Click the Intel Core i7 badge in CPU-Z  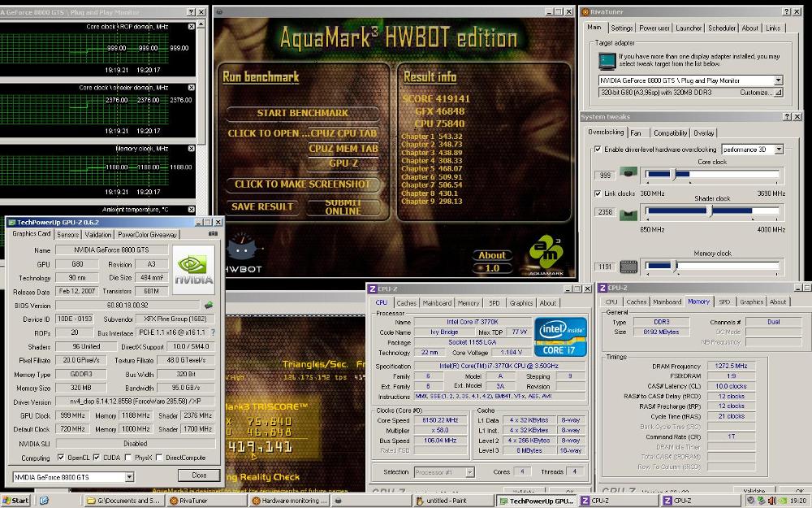coord(559,336)
